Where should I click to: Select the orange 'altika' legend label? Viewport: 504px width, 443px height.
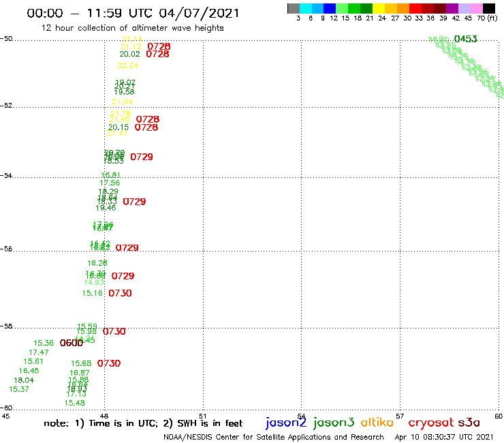click(377, 422)
